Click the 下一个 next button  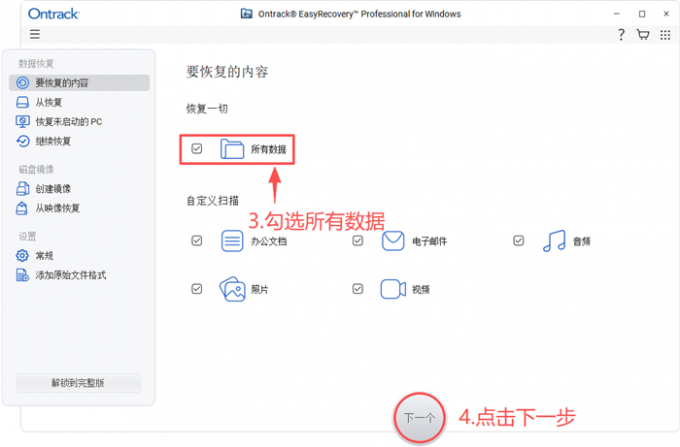419,418
